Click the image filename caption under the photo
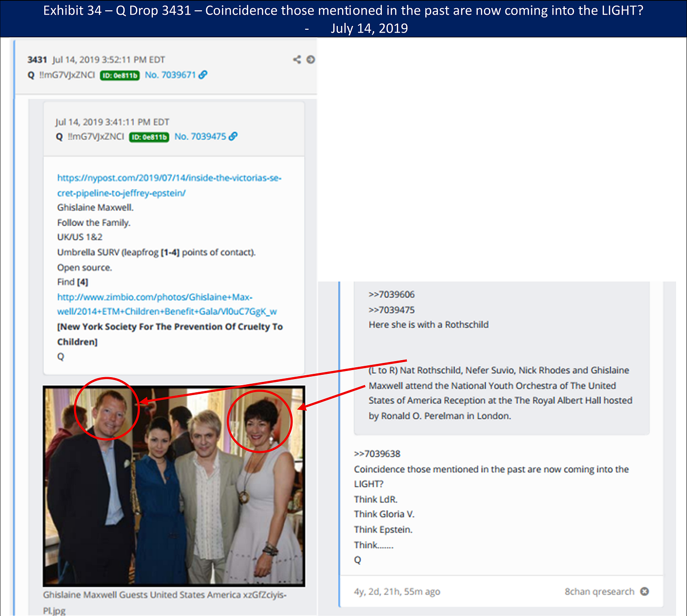 click(165, 602)
